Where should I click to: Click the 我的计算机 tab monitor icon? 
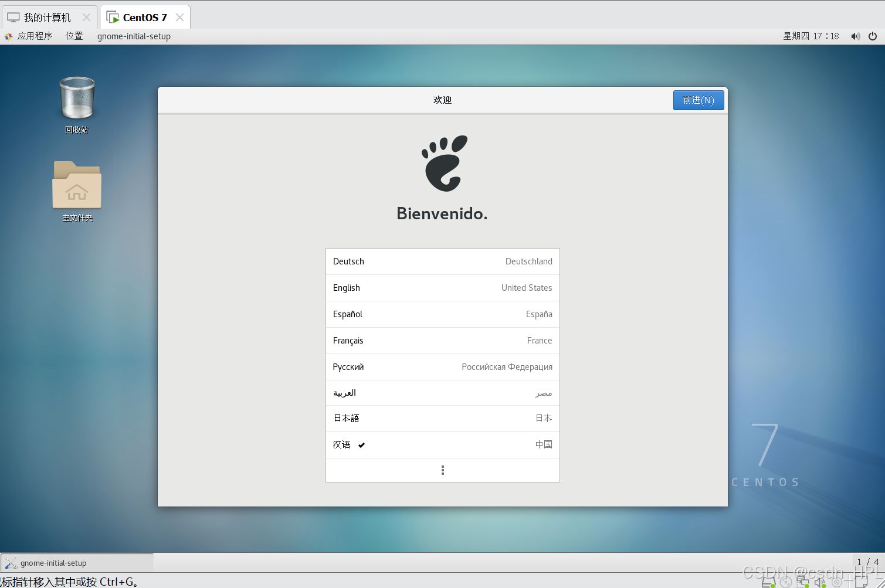[x=13, y=18]
